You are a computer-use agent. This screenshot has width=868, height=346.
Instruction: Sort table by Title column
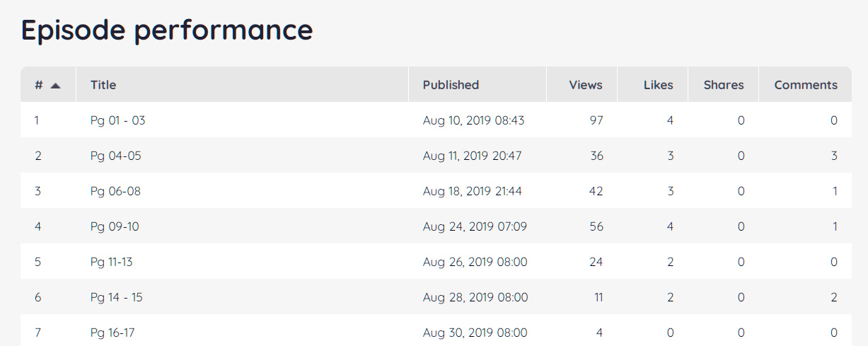coord(103,85)
